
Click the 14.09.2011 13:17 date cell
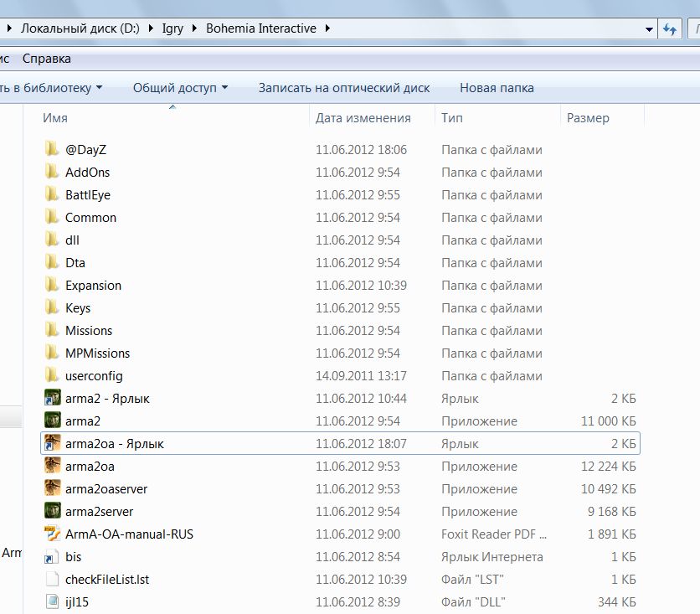point(361,376)
